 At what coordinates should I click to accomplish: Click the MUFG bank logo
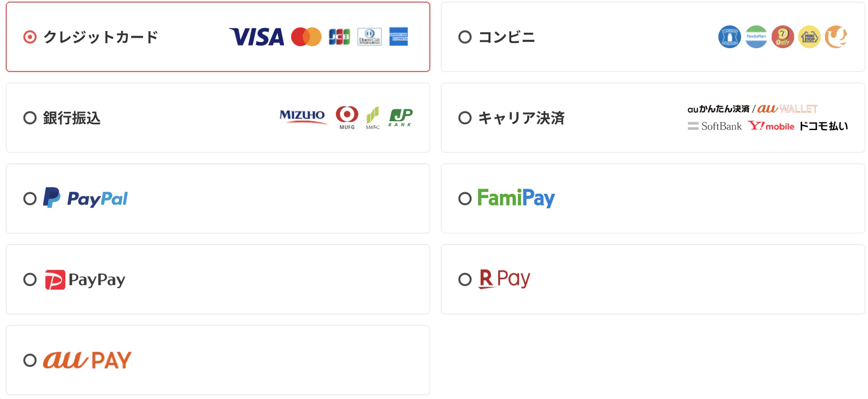347,117
